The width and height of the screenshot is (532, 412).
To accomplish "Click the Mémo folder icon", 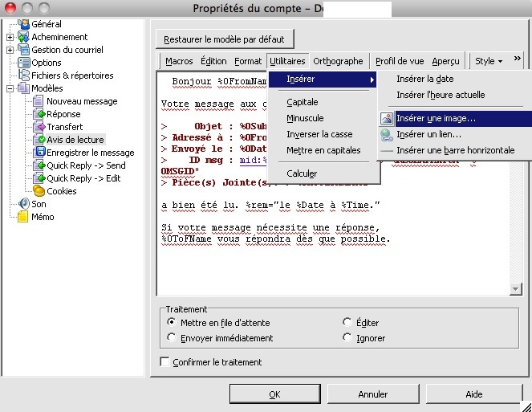I will tap(22, 217).
